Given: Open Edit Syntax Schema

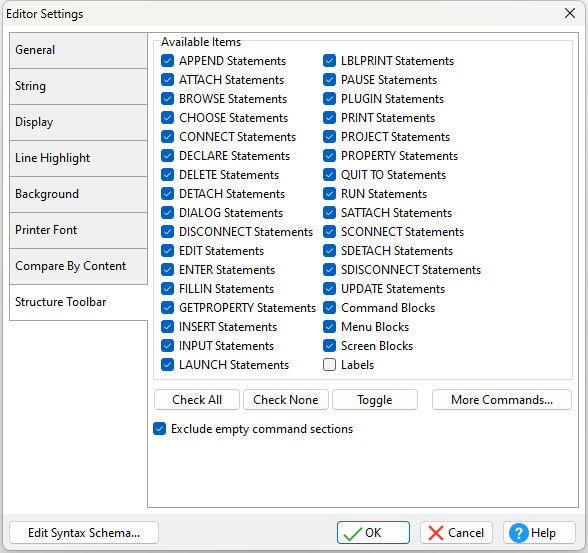Looking at the screenshot, I should click(84, 533).
